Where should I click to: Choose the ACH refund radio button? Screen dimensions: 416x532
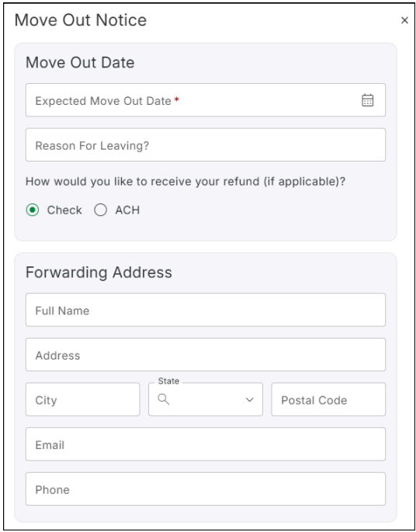click(x=100, y=210)
